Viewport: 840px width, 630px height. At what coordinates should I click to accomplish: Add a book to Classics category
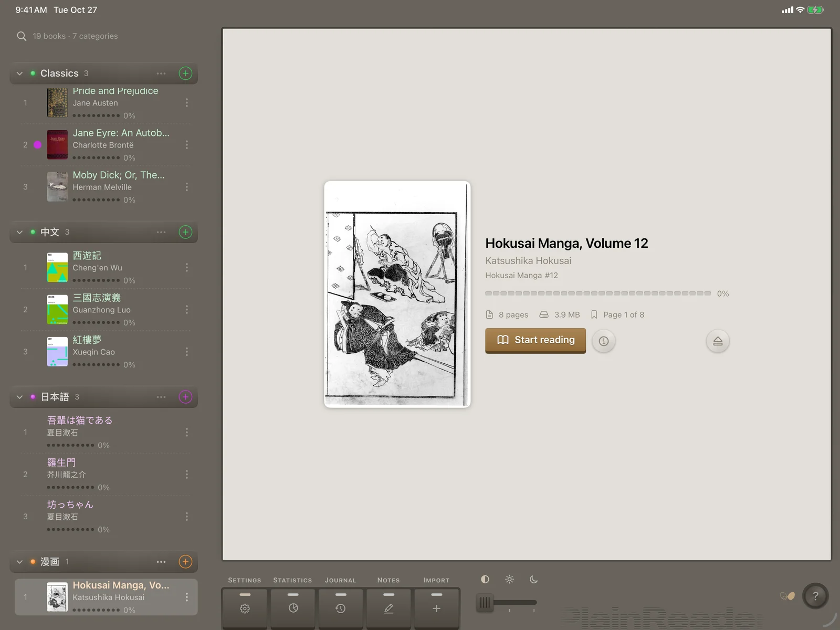click(185, 73)
